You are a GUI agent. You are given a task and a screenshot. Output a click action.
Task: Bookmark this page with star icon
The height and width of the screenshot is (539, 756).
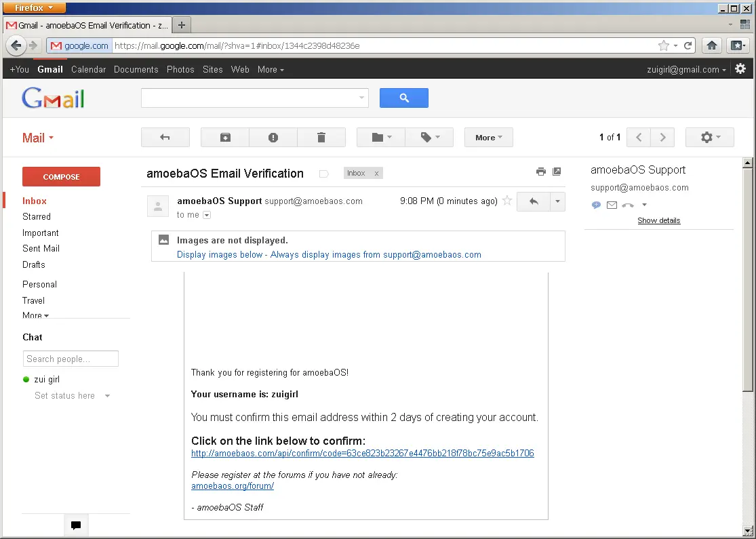(663, 45)
